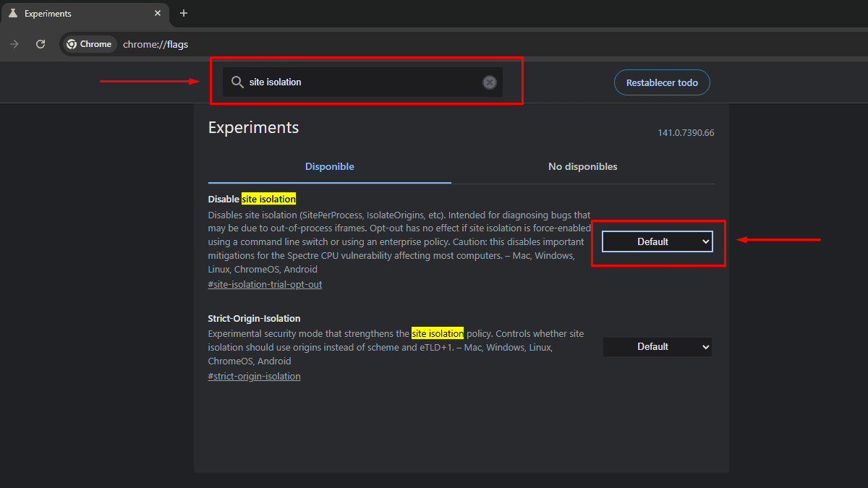Click the forward navigation arrow
This screenshot has height=488, width=868.
[x=14, y=44]
